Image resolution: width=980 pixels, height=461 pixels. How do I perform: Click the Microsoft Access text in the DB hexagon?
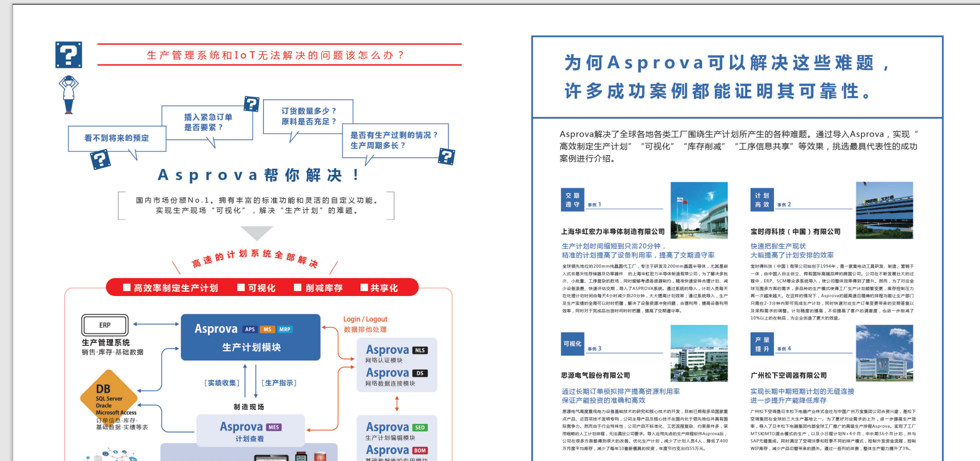(x=116, y=412)
